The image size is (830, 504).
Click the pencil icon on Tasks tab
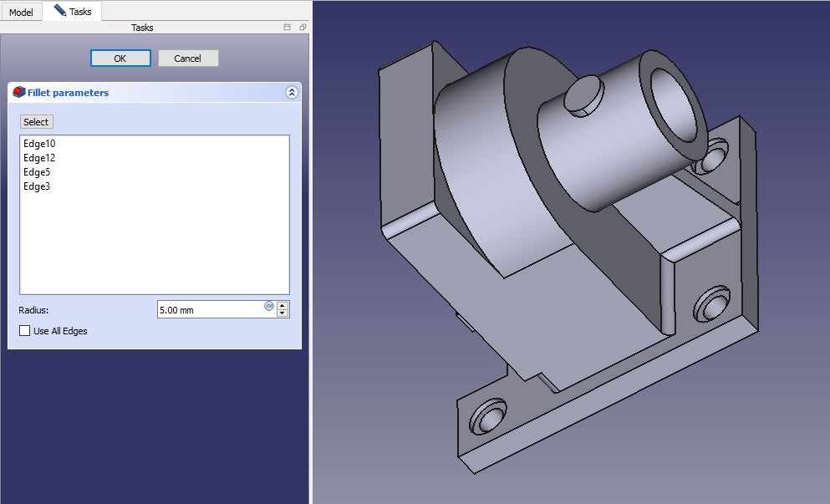click(59, 11)
